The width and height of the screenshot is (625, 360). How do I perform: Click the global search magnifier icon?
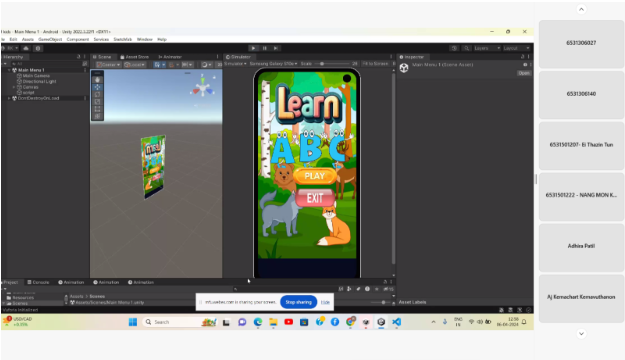point(466,48)
